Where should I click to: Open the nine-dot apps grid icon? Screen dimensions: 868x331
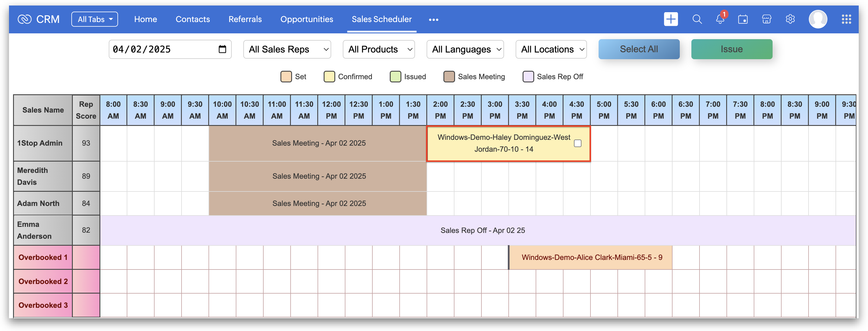tap(846, 19)
